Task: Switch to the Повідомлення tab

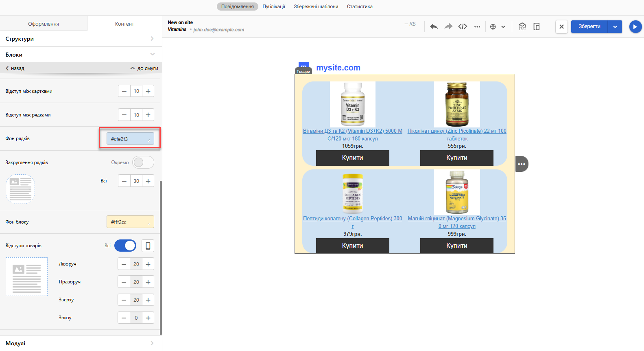Action: coord(238,7)
